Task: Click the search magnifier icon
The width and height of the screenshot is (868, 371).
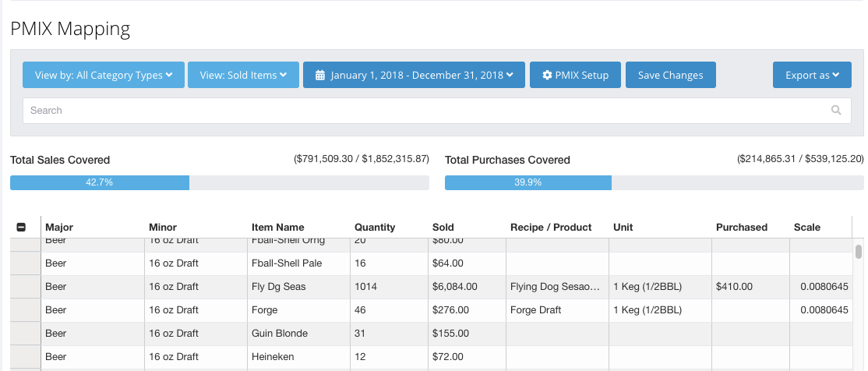Action: pos(836,111)
